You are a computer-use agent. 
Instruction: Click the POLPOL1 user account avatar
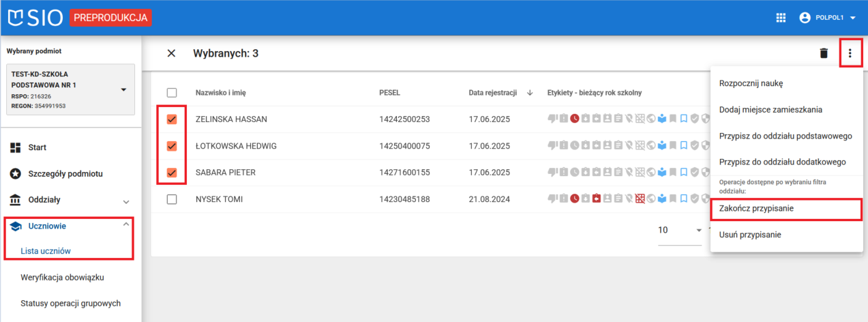[x=805, y=18]
